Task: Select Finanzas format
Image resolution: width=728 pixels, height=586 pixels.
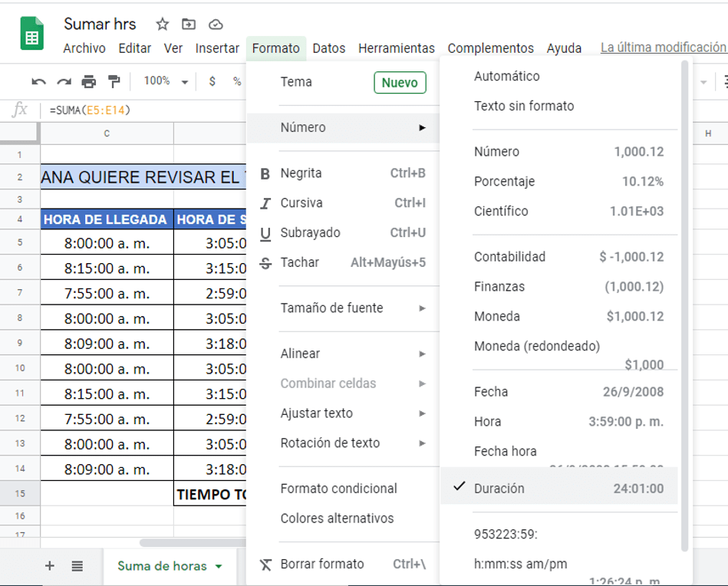Action: click(559, 287)
